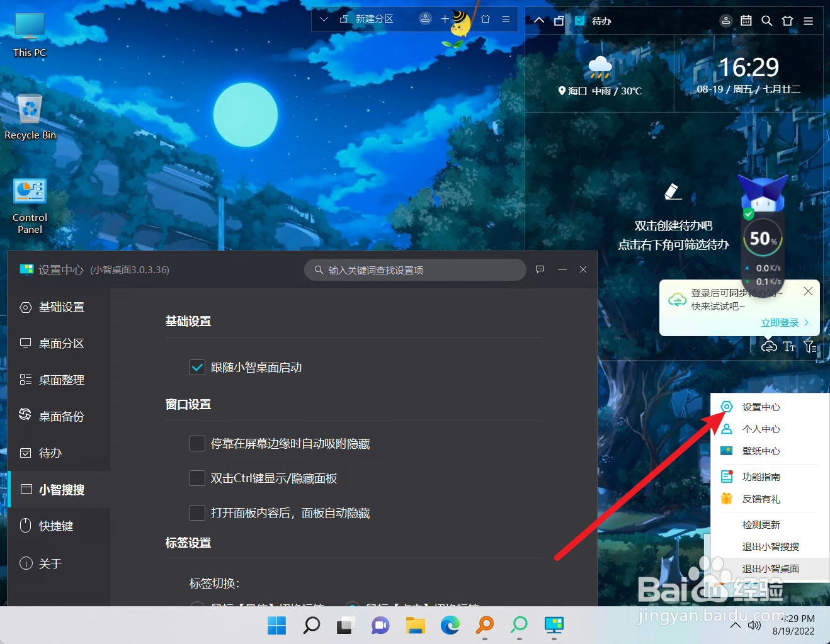Image resolution: width=830 pixels, height=644 pixels.
Task: Show hidden system tray icons
Action: [735, 625]
